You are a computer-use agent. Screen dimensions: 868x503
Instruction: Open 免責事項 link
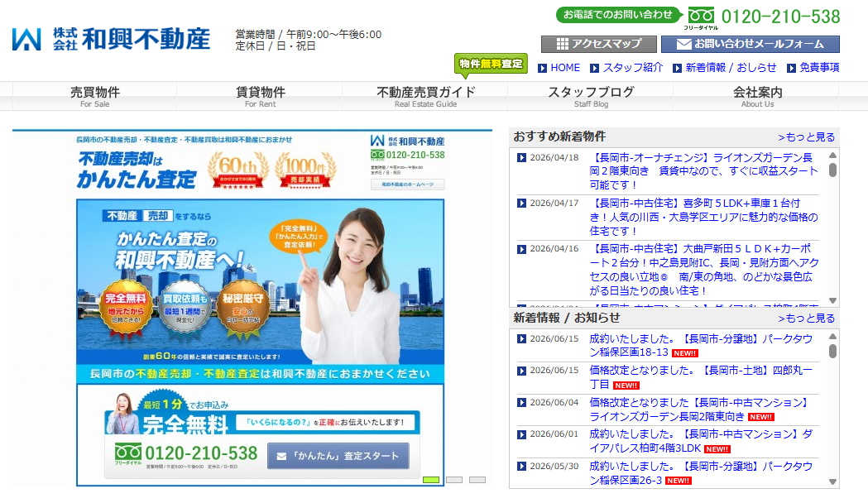point(819,68)
